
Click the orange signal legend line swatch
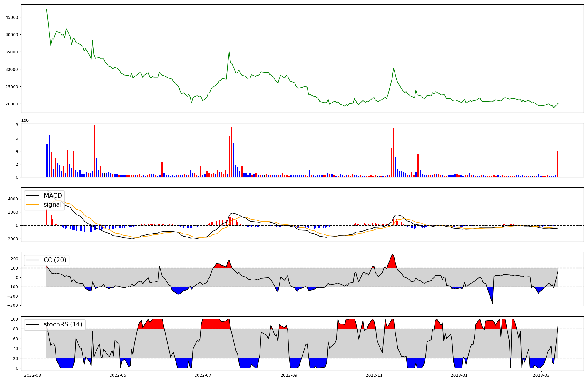[32, 205]
